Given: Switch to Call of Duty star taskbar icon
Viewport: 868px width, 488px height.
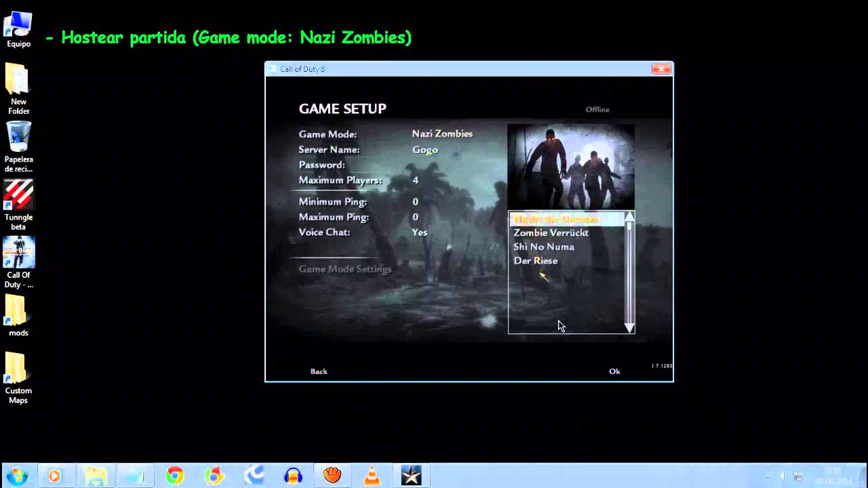Looking at the screenshot, I should [412, 476].
